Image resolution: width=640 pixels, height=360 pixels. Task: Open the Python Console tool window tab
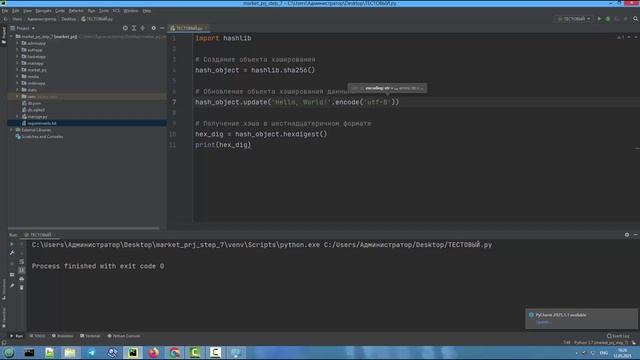click(124, 336)
